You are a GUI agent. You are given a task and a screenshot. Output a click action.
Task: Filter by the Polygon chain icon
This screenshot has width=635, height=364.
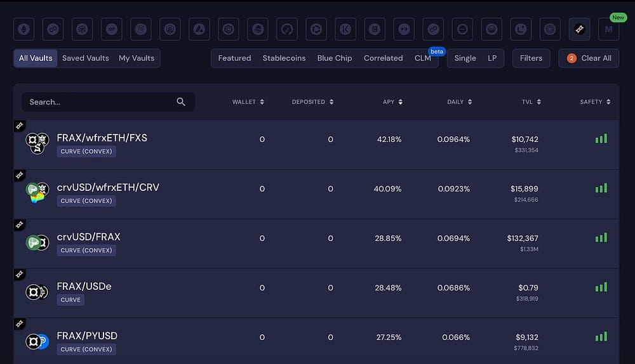pyautogui.click(x=53, y=29)
